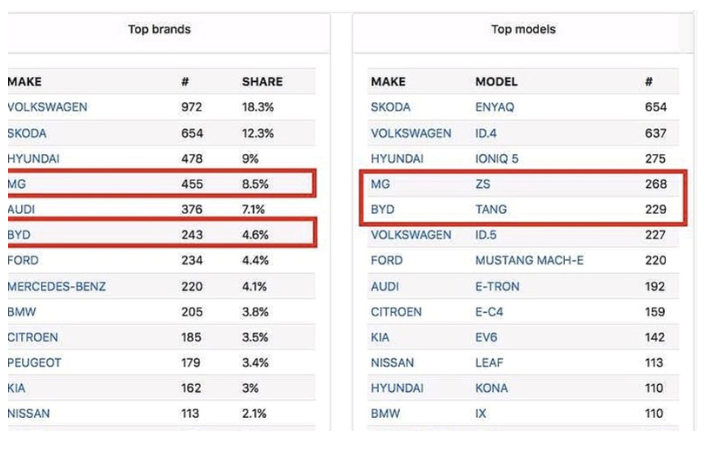Click the PEUGEOT brand link

(x=34, y=362)
